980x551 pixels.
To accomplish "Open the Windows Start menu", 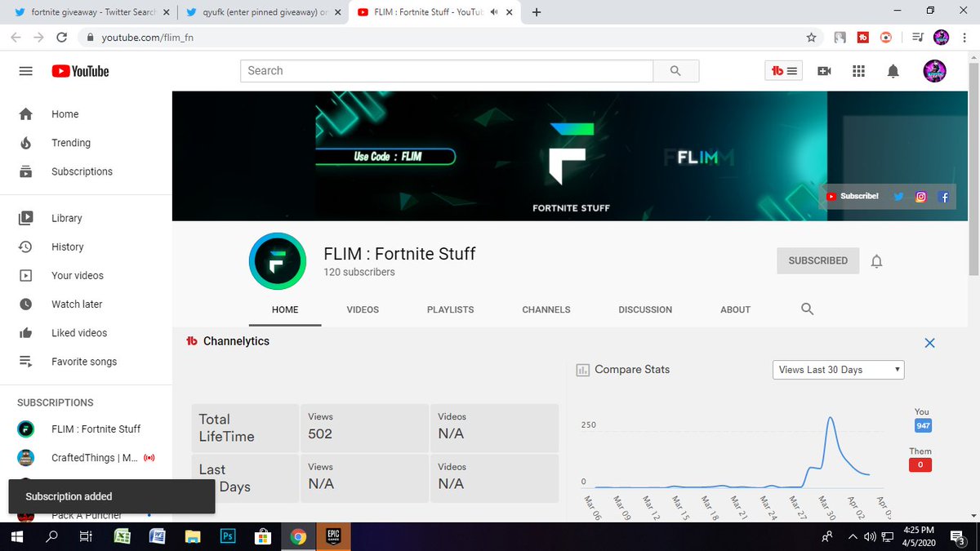I will [16, 536].
